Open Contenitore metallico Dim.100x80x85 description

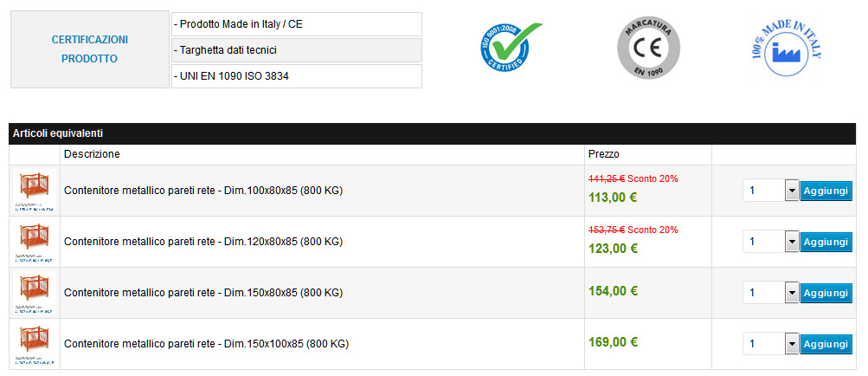coord(203,191)
